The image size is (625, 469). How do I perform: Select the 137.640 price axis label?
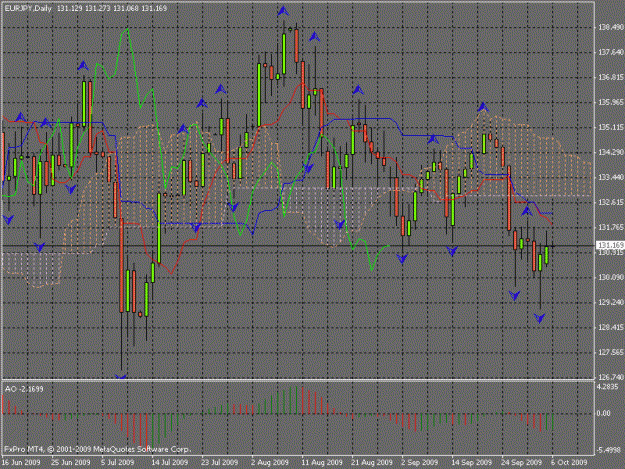pyautogui.click(x=611, y=52)
